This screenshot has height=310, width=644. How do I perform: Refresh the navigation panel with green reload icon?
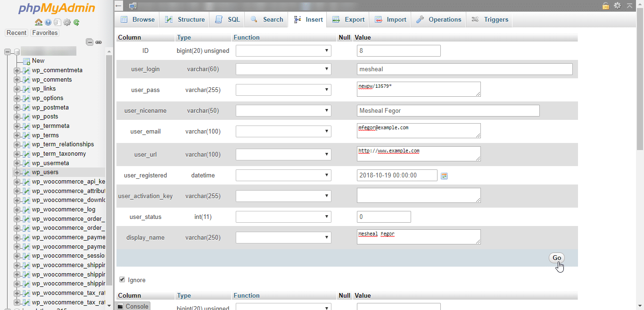(x=76, y=22)
